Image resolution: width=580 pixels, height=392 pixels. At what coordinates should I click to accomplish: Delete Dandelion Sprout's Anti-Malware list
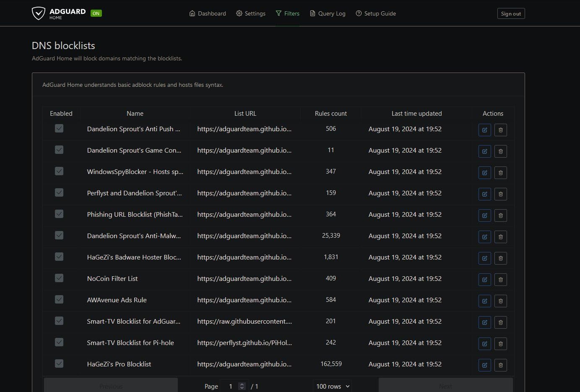[x=500, y=237]
